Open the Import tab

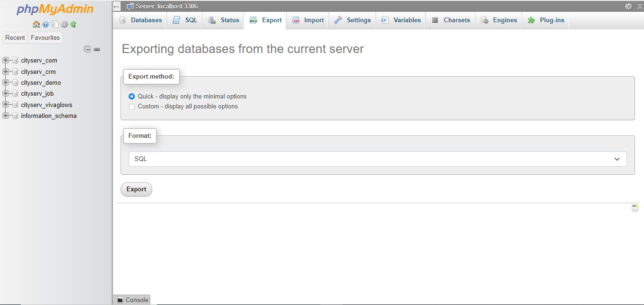(x=308, y=20)
